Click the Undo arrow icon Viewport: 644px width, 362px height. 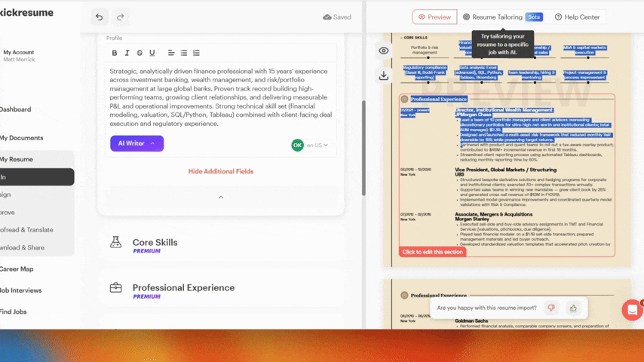tap(100, 17)
